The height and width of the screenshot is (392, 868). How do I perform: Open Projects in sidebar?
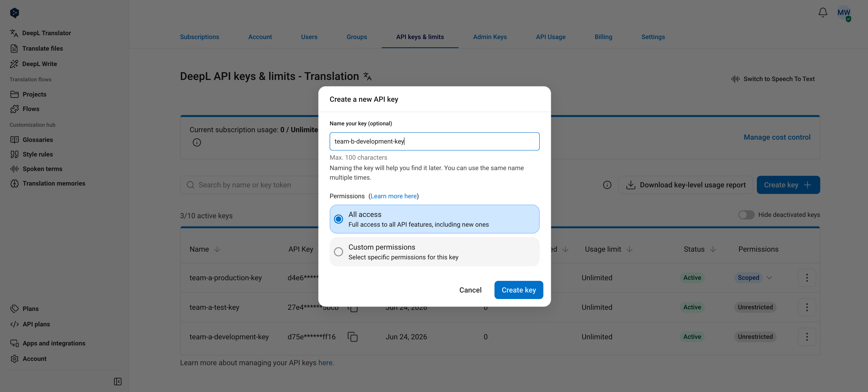pyautogui.click(x=28, y=94)
